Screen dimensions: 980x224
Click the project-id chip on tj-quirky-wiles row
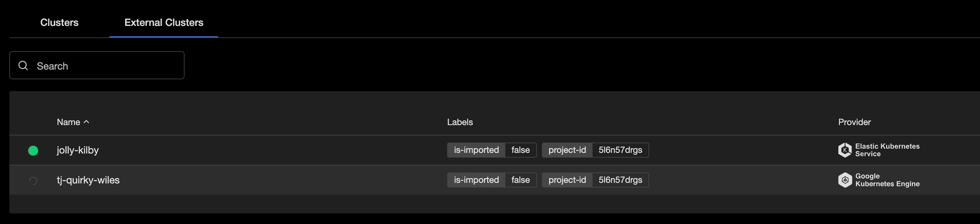pos(567,180)
